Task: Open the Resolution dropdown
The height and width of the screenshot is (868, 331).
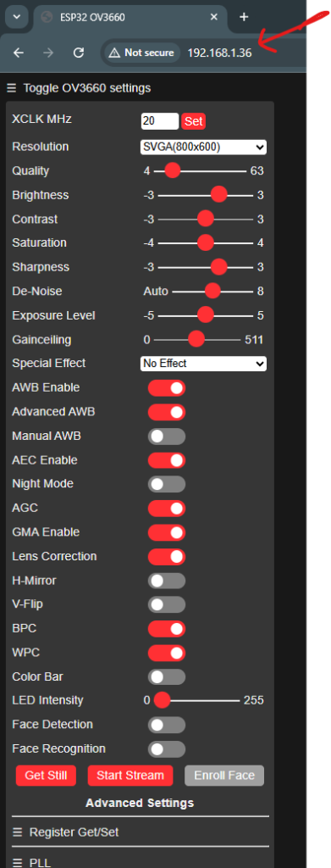Action: click(203, 147)
